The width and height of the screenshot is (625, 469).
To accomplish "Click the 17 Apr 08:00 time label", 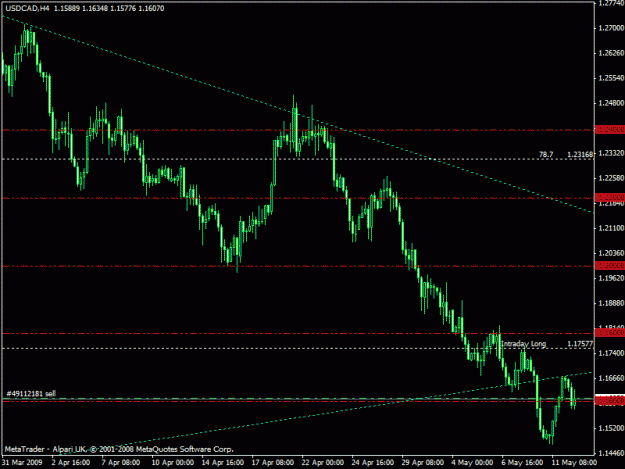I will (x=273, y=463).
